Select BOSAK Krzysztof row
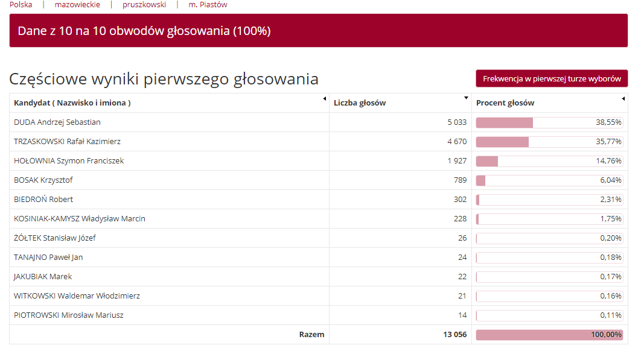Image resolution: width=644 pixels, height=354 pixels. [x=318, y=180]
